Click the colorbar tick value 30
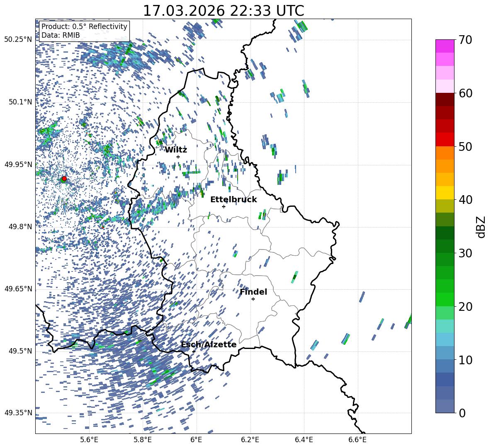 pyautogui.click(x=465, y=253)
